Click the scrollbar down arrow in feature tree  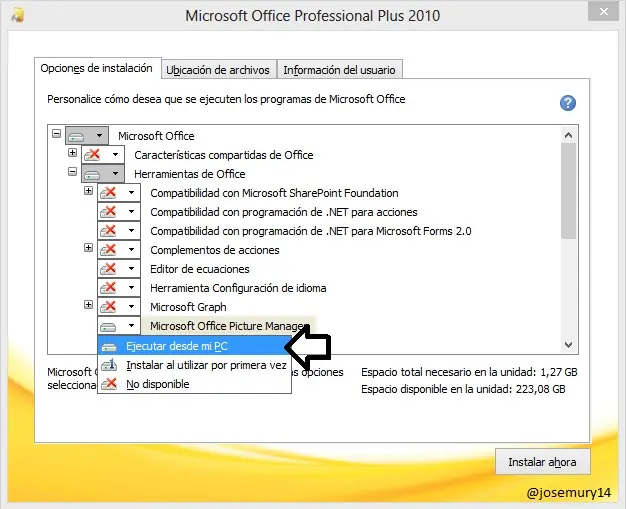(569, 345)
